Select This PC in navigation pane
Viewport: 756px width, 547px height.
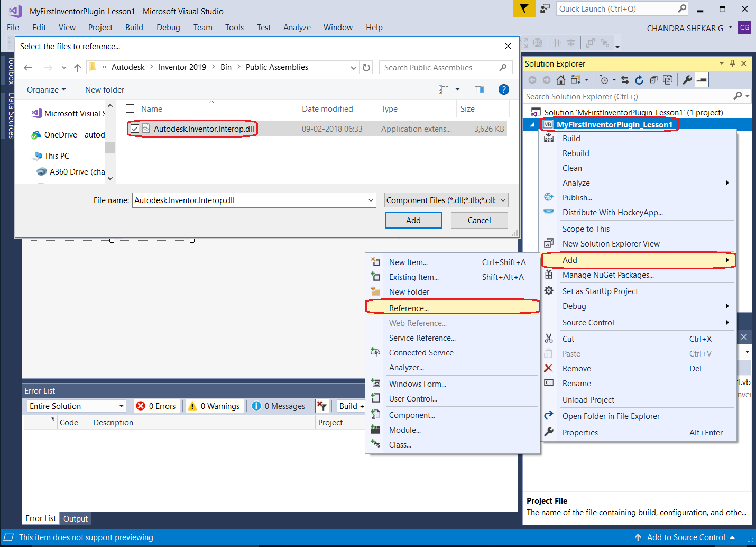57,156
